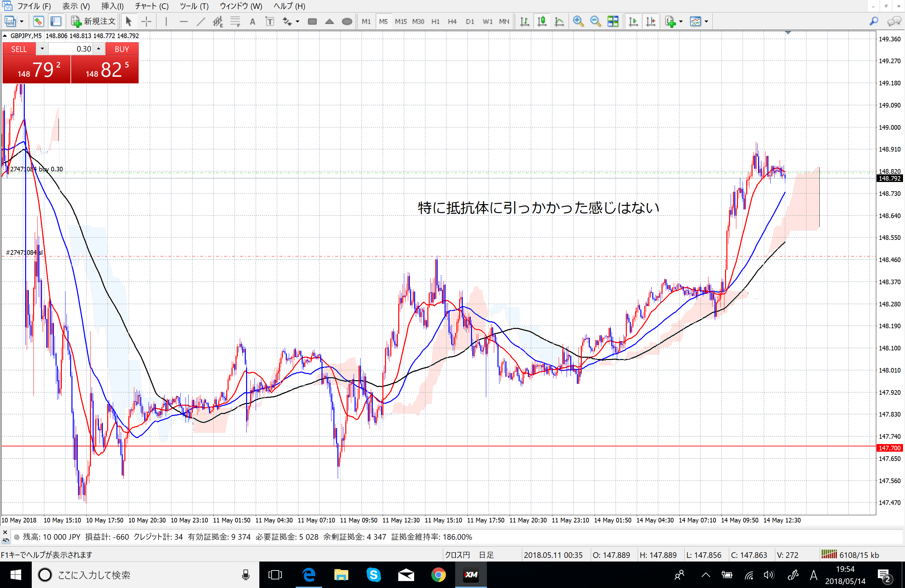Click the zoom in magnifier icon
The height and width of the screenshot is (588, 905).
578,22
